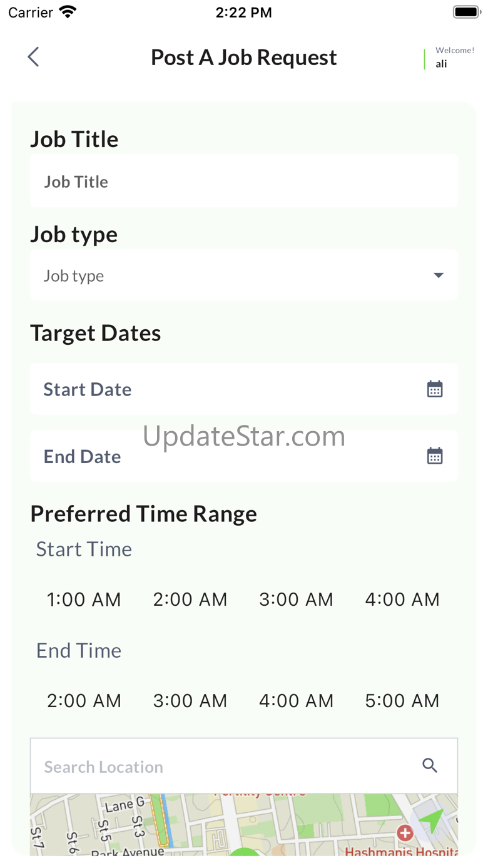This screenshot has width=488, height=868.
Task: Choose 2:00 AM end time option
Action: coord(84,701)
